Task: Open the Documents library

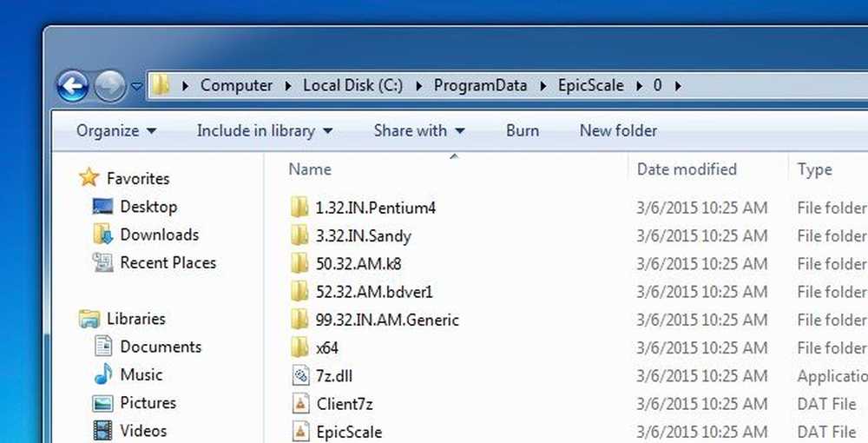Action: 161,347
